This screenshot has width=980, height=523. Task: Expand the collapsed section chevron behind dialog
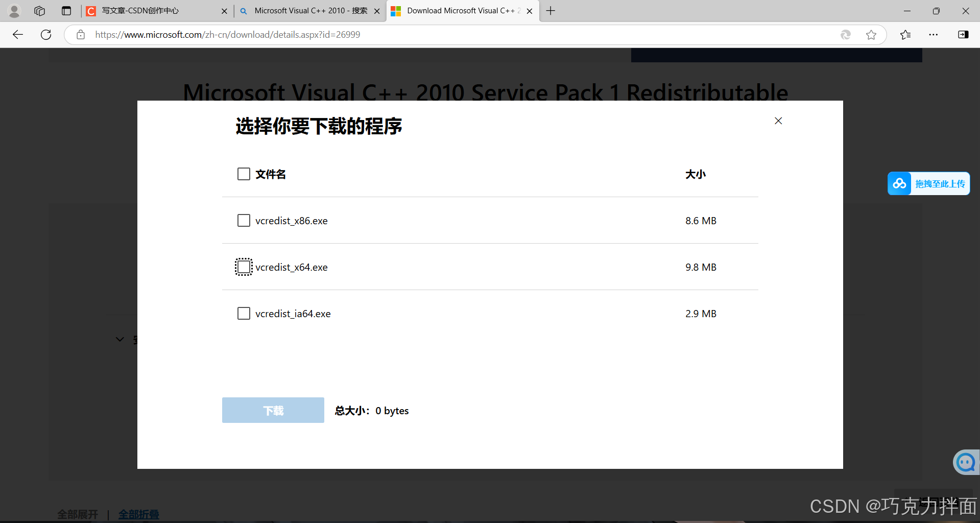pyautogui.click(x=120, y=339)
